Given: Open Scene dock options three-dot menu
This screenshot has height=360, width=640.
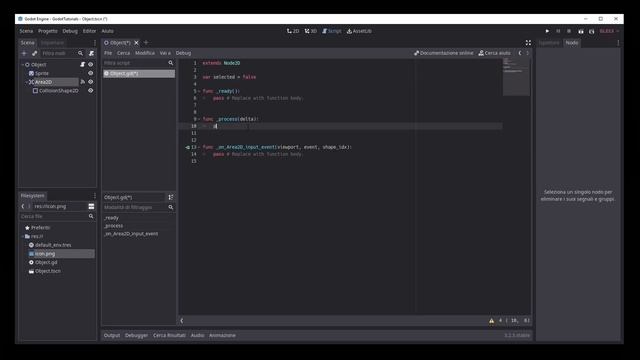Looking at the screenshot, I should coord(95,42).
